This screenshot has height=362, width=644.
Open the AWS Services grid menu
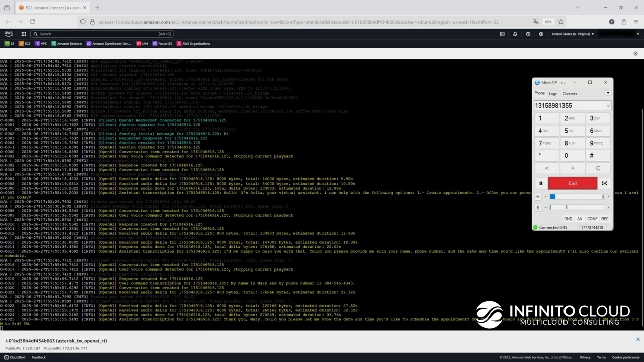point(23,34)
